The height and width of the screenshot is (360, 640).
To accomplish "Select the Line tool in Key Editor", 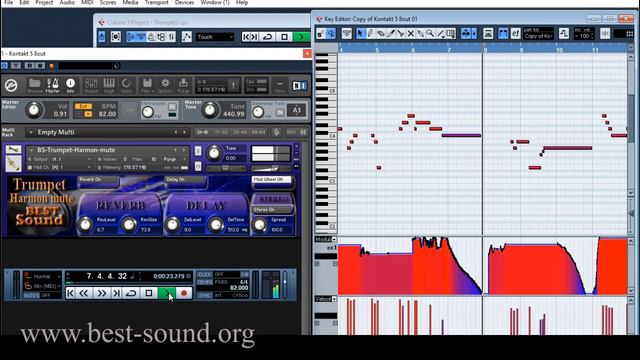I will point(440,33).
